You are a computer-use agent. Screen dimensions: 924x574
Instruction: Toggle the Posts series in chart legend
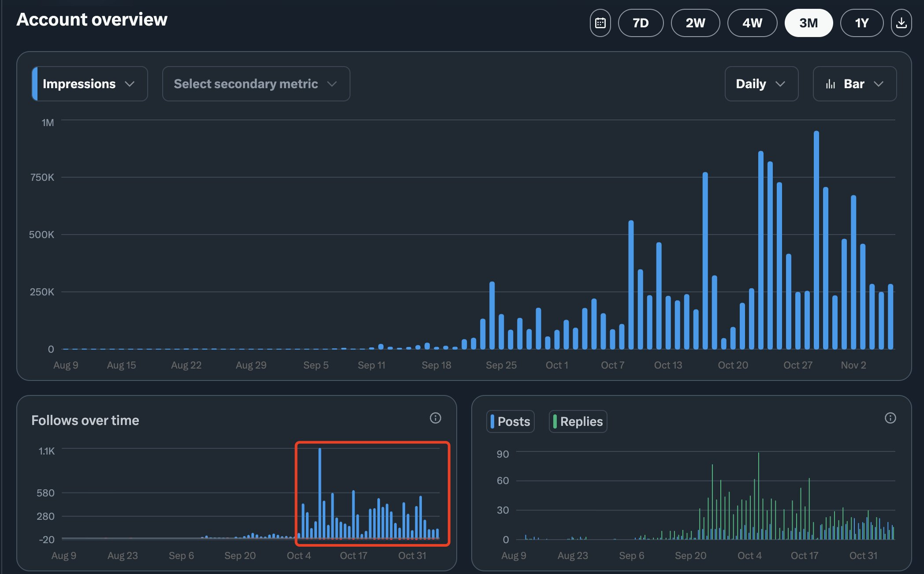510,421
